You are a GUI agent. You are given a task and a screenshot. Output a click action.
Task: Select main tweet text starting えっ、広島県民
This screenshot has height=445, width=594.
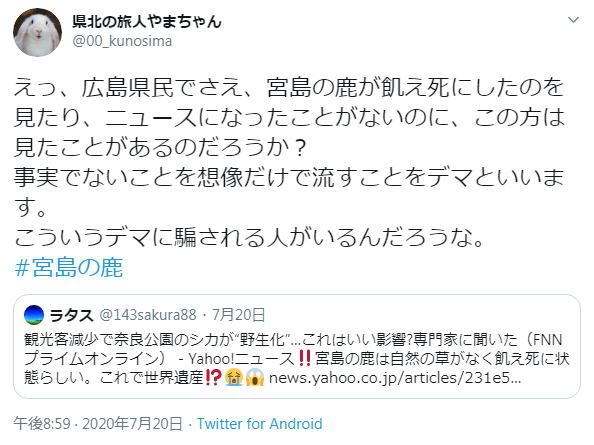pos(289,162)
